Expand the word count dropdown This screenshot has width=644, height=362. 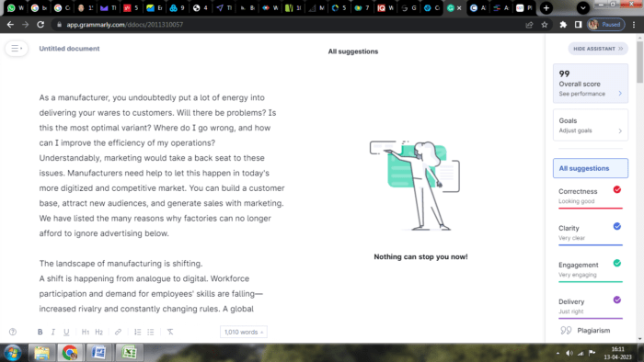[244, 332]
